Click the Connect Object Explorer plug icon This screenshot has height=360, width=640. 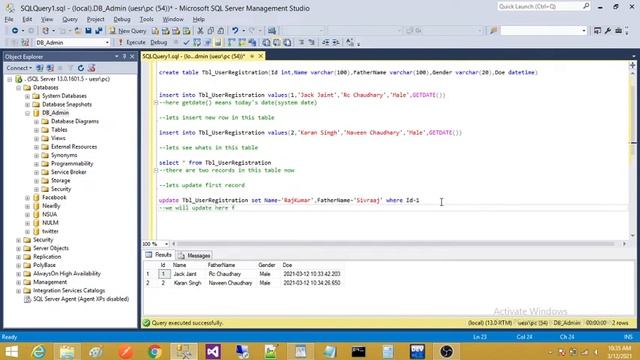click(40, 68)
